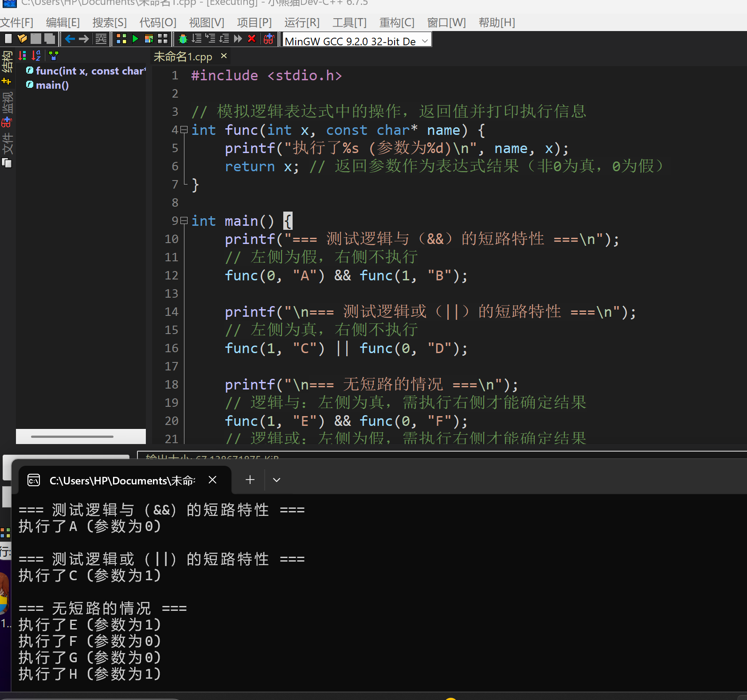Start debugging with the green bug icon
This screenshot has height=700, width=747.
pyautogui.click(x=183, y=39)
